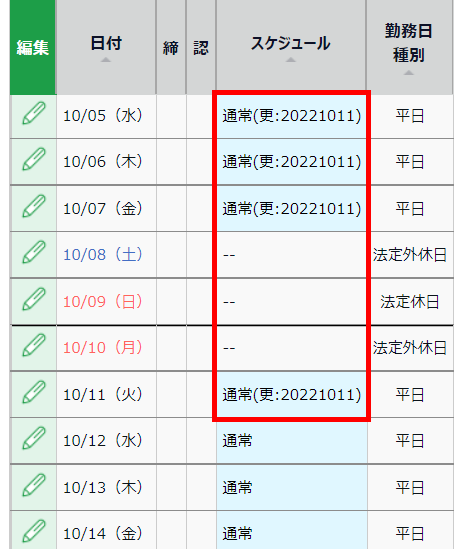Click the edit pencil for 10/06 (木)
Viewport: 454px width, 549px height.
[34, 159]
